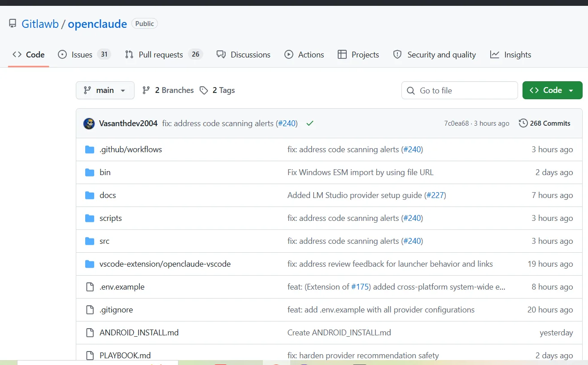
Task: Open commit "Fix Windows ESM import by using file URL"
Action: pyautogui.click(x=361, y=172)
